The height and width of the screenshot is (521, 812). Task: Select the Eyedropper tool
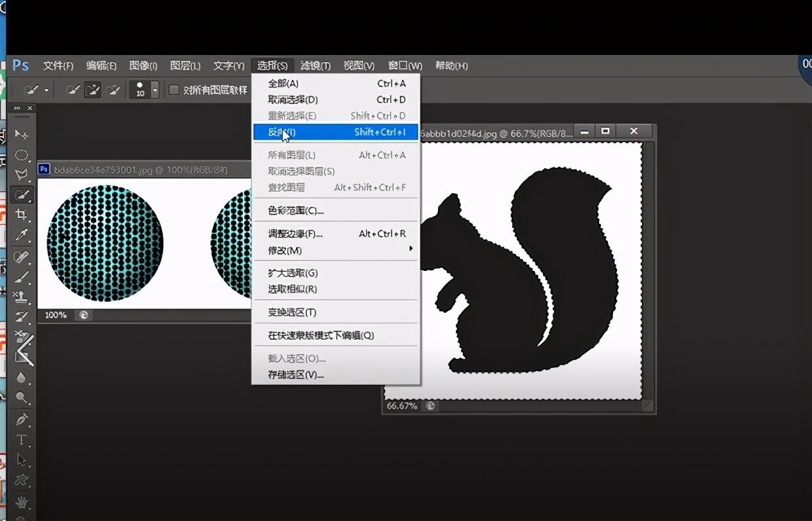tap(22, 235)
